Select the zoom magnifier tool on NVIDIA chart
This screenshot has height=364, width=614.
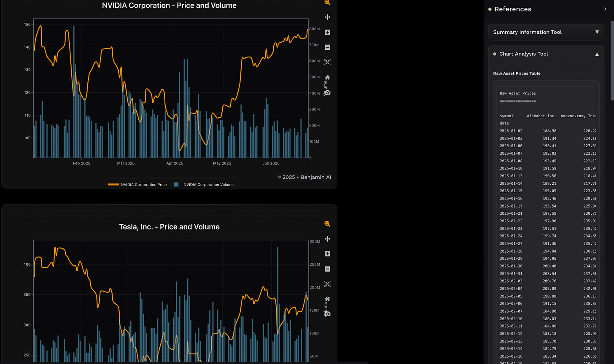tap(327, 2)
